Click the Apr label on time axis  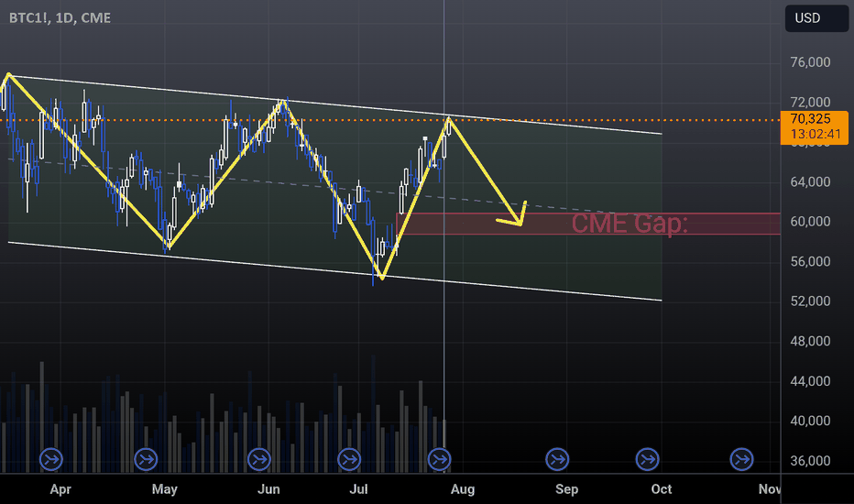pyautogui.click(x=60, y=489)
